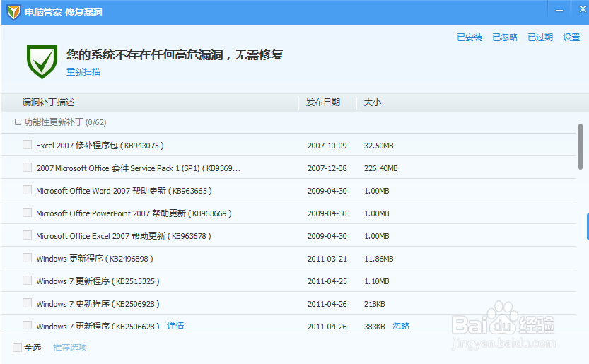Check the Windows 7 KB2506928 box
This screenshot has height=364, width=589.
pos(27,303)
